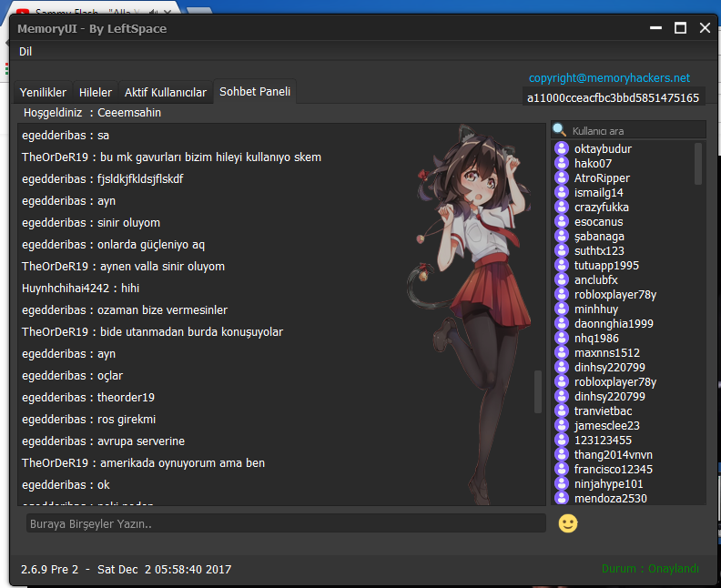Click message 'egedderibas : theorder19'

click(88, 397)
